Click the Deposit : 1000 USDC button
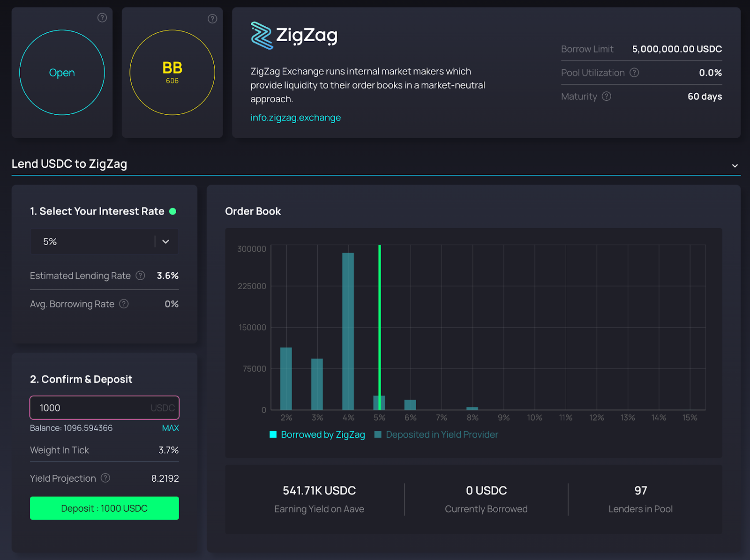 coord(104,508)
